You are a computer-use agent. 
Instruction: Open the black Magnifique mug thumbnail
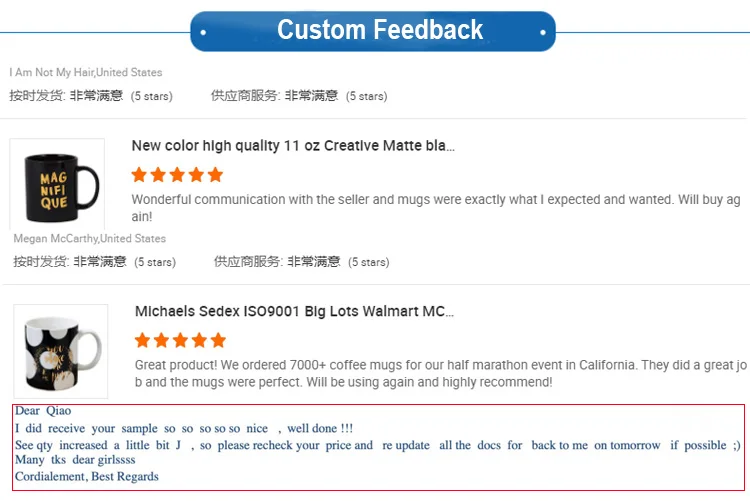click(57, 184)
